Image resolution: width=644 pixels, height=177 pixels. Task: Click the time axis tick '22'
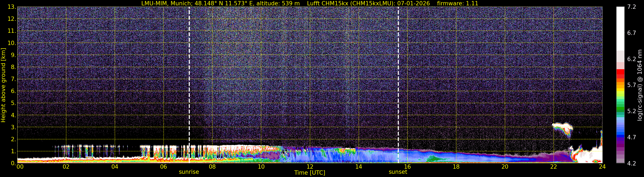click(x=554, y=166)
